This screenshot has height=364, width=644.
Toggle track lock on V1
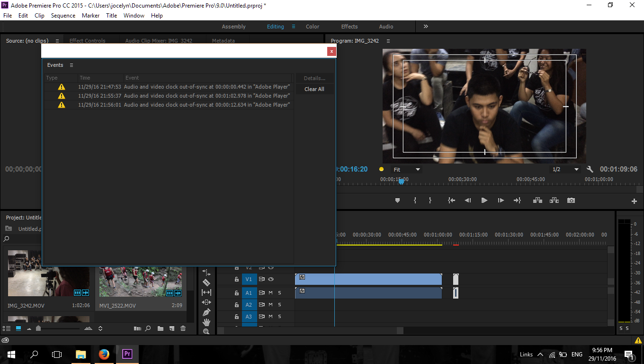click(236, 280)
